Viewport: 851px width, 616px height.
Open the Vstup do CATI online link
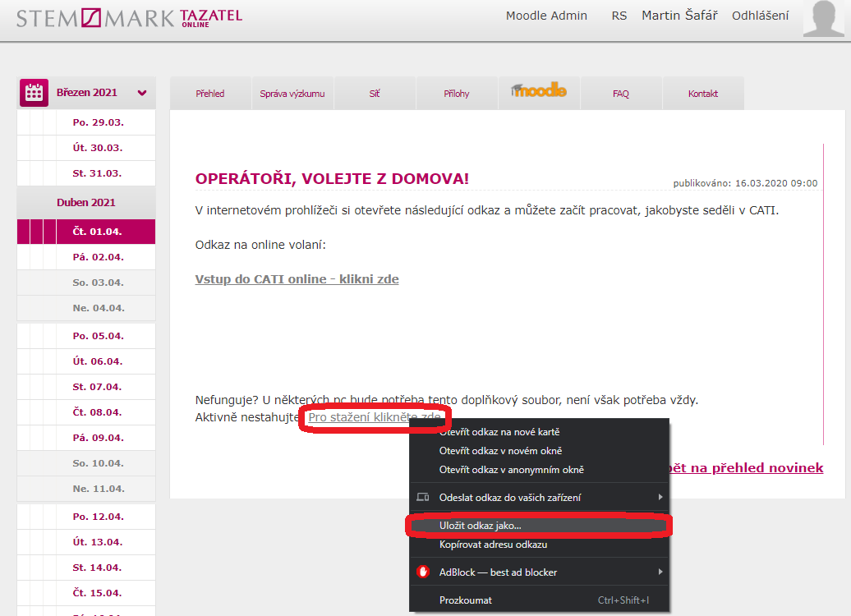(x=297, y=279)
